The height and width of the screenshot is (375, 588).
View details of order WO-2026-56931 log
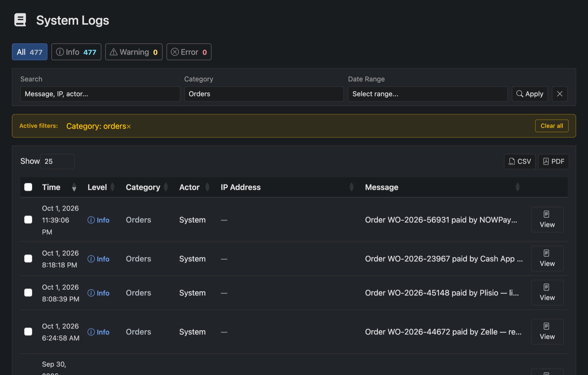[547, 220]
